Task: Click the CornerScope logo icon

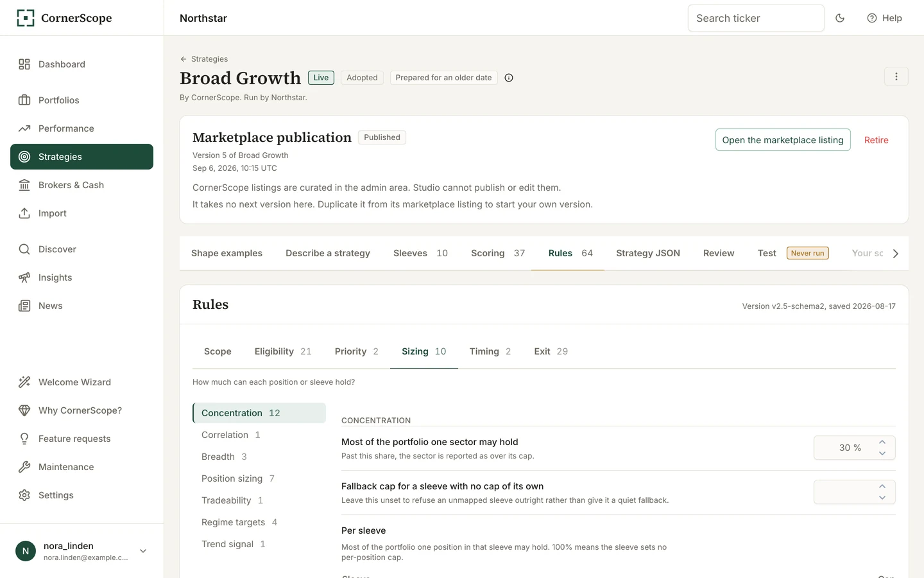Action: click(25, 18)
